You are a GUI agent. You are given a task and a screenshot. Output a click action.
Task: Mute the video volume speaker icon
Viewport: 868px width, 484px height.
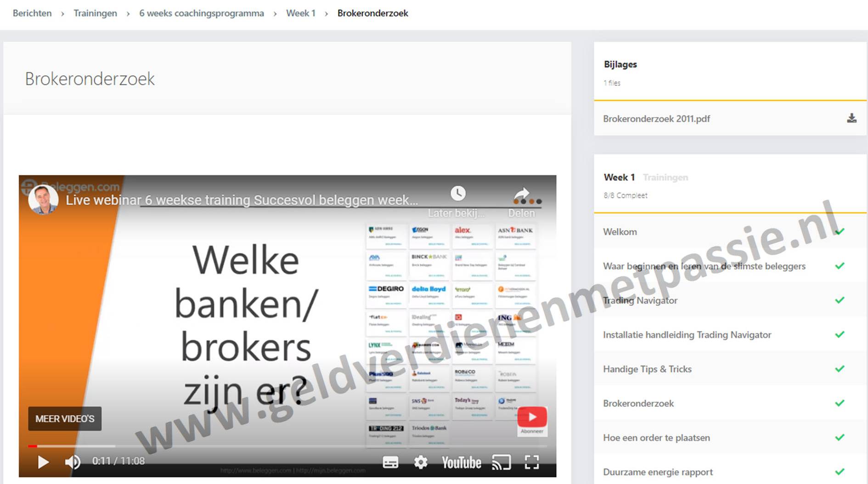pyautogui.click(x=73, y=462)
